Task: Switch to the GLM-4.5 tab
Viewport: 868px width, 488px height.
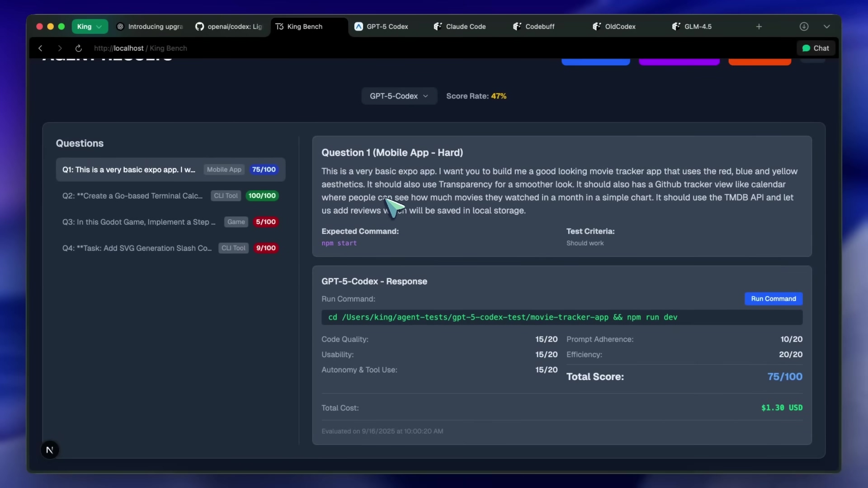Action: coord(698,27)
